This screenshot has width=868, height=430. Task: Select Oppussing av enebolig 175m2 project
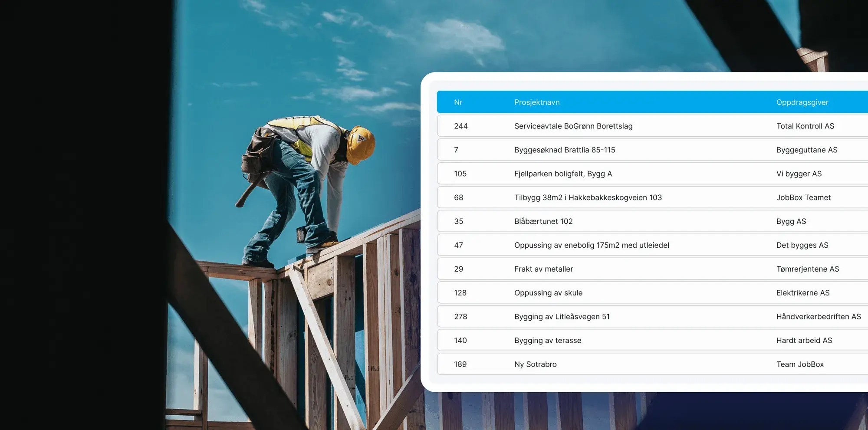pyautogui.click(x=592, y=245)
